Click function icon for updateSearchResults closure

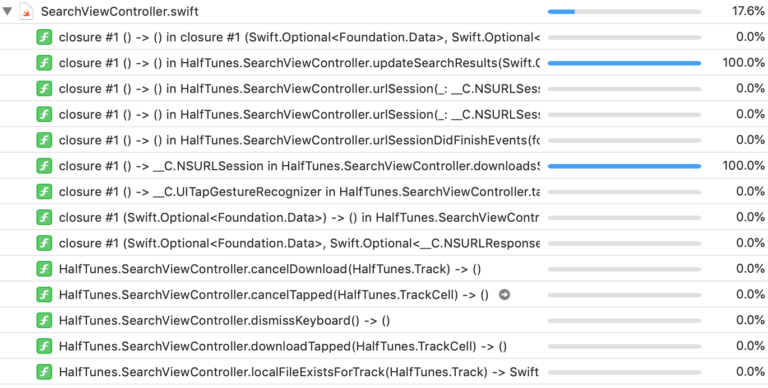pos(44,63)
